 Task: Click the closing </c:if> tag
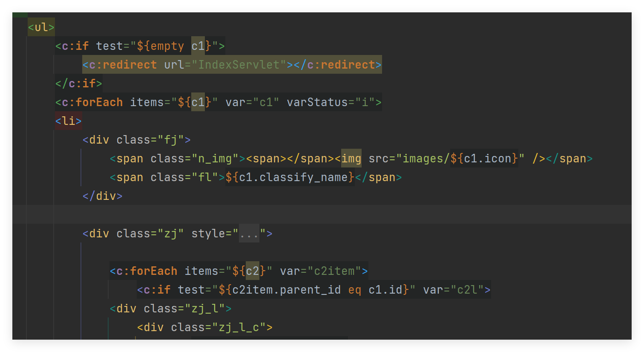click(x=79, y=84)
